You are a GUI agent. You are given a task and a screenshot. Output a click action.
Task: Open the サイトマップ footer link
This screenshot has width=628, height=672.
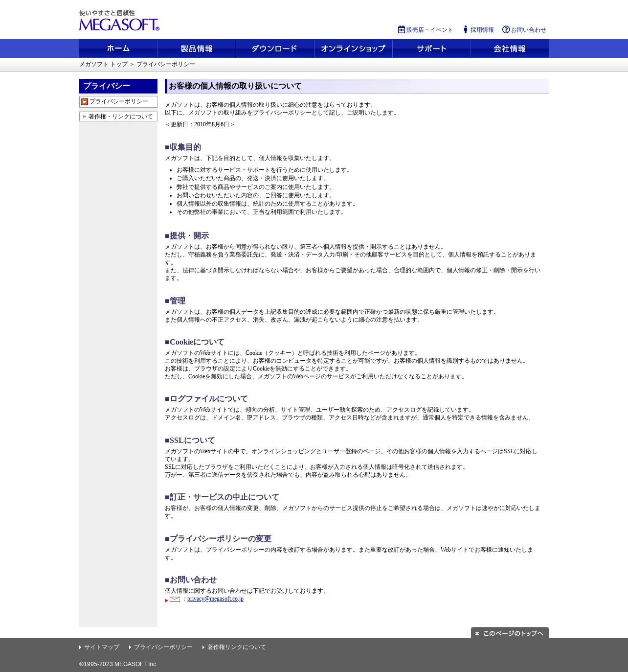click(x=101, y=647)
